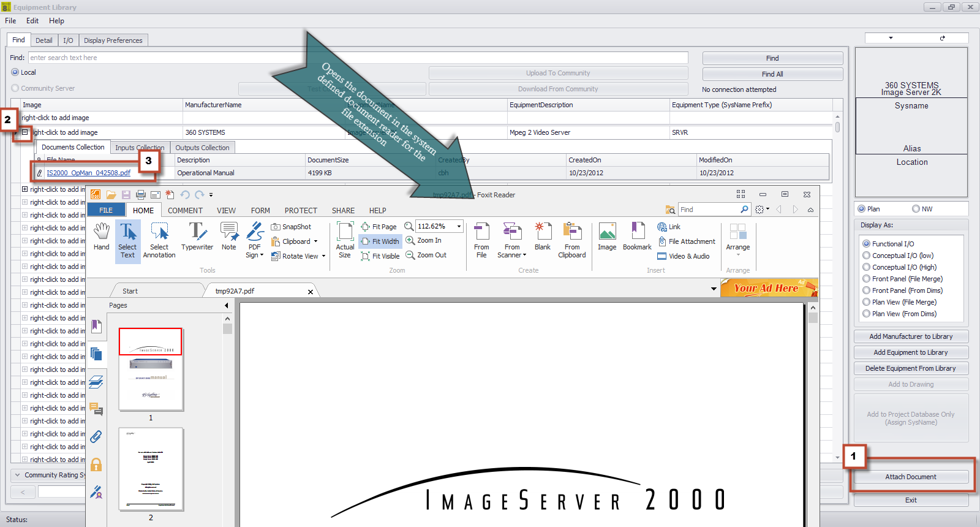This screenshot has height=527, width=980.
Task: Choose the Select Annotation tool
Action: [x=159, y=240]
